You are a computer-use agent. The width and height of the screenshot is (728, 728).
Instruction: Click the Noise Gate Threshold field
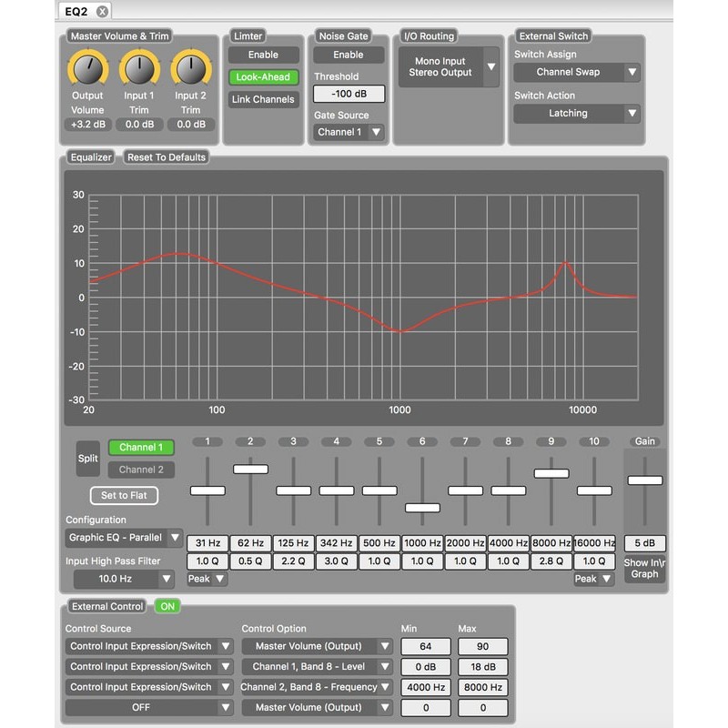point(349,94)
